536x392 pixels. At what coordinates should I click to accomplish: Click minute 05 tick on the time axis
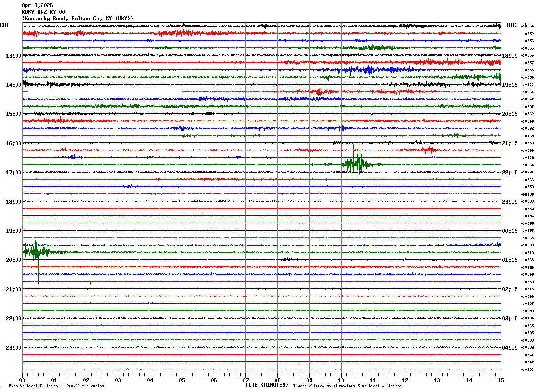click(x=182, y=380)
